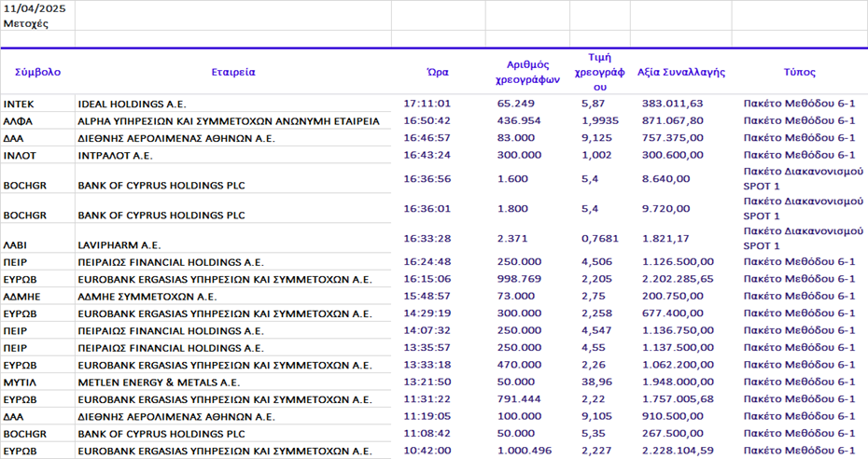This screenshot has width=868, height=459.
Task: Click the METLEN ENERGY & METALS A.E. cell
Action: 159,382
